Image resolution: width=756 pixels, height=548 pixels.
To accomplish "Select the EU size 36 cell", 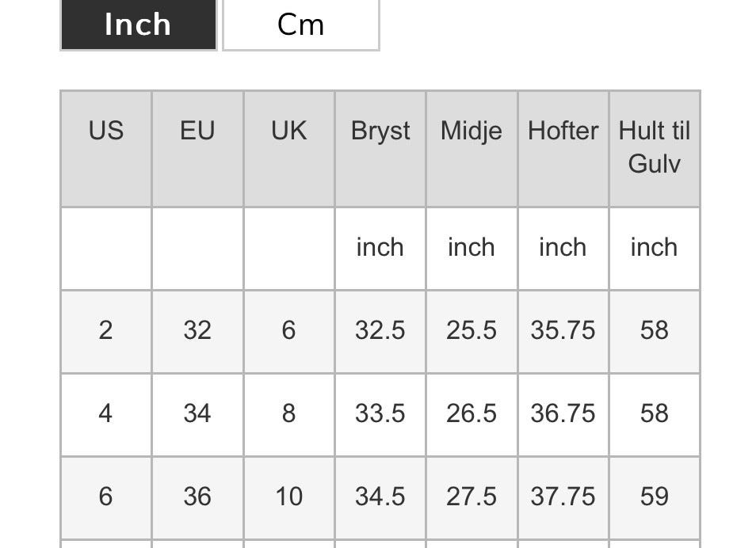I will pyautogui.click(x=197, y=497).
